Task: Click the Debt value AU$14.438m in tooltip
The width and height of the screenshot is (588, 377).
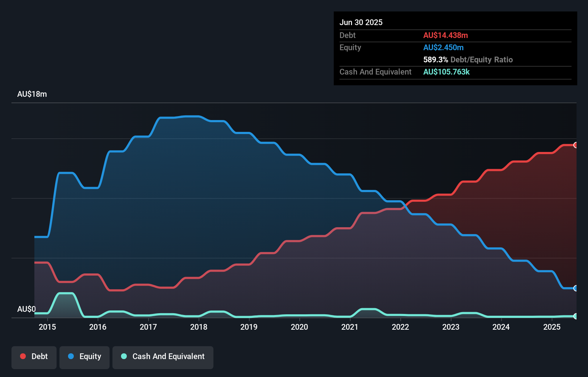Action: pos(445,35)
